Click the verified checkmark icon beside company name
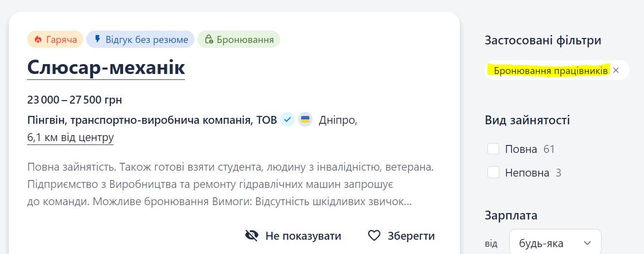The height and width of the screenshot is (254, 644). click(x=288, y=120)
